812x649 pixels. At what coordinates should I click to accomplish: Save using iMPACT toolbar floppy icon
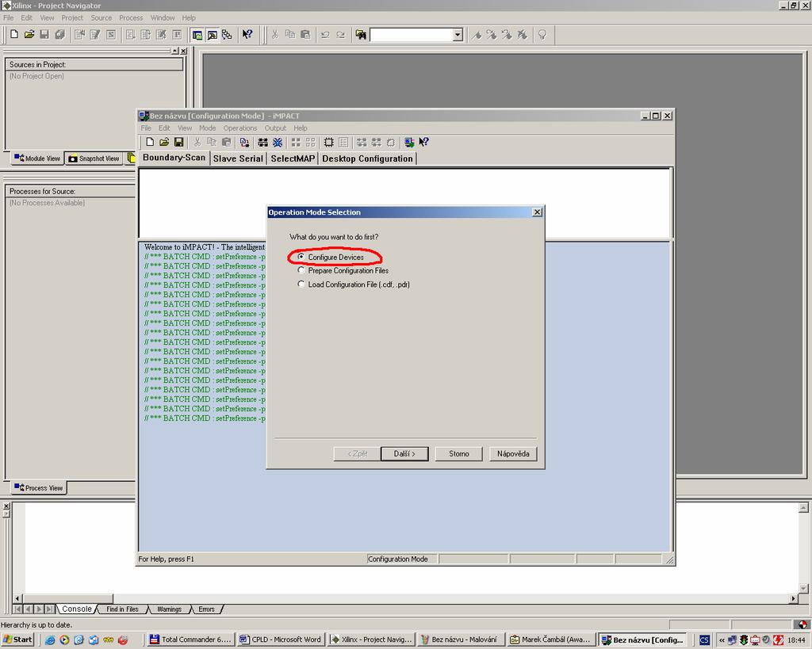[x=178, y=142]
